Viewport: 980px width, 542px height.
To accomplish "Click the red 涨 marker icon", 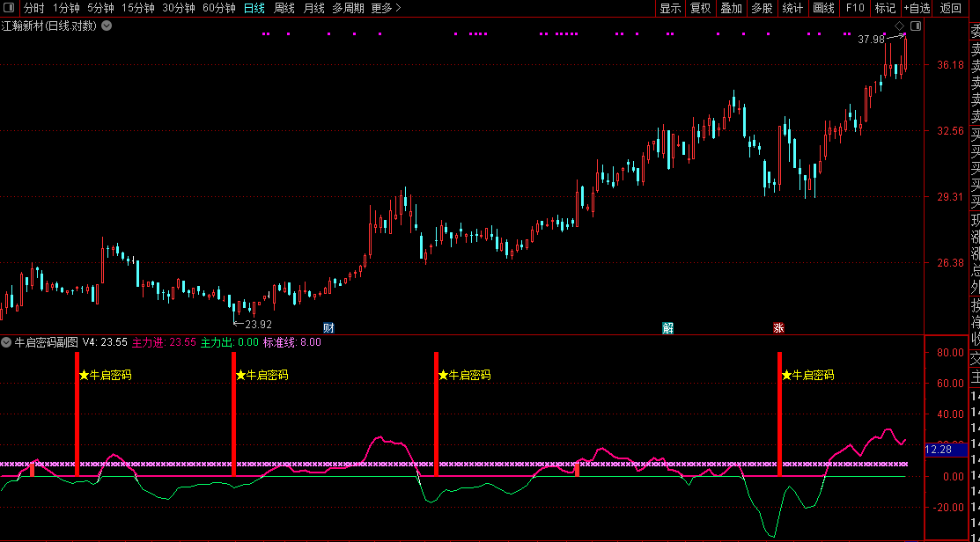I will [778, 328].
